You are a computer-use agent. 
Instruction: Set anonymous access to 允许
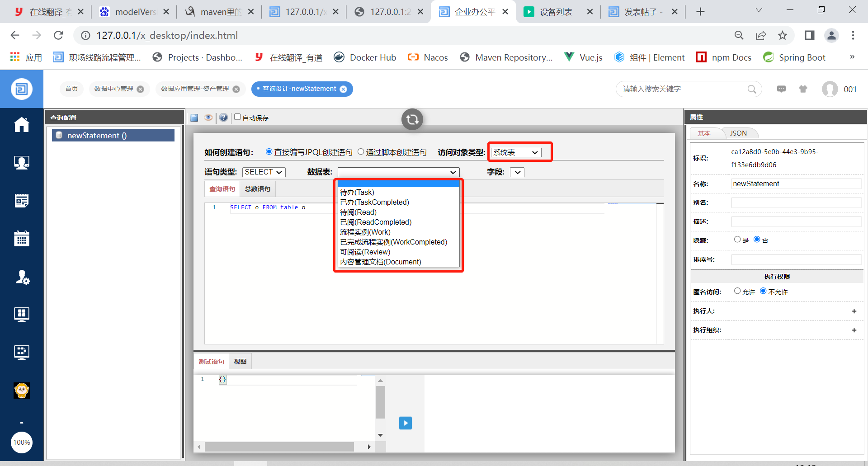pyautogui.click(x=737, y=291)
